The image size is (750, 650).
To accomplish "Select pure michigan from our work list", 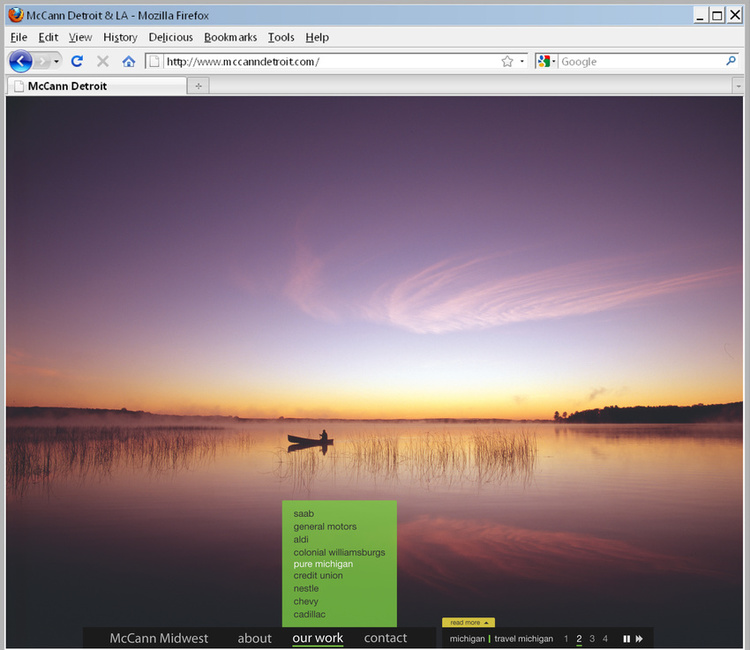I will [x=323, y=564].
